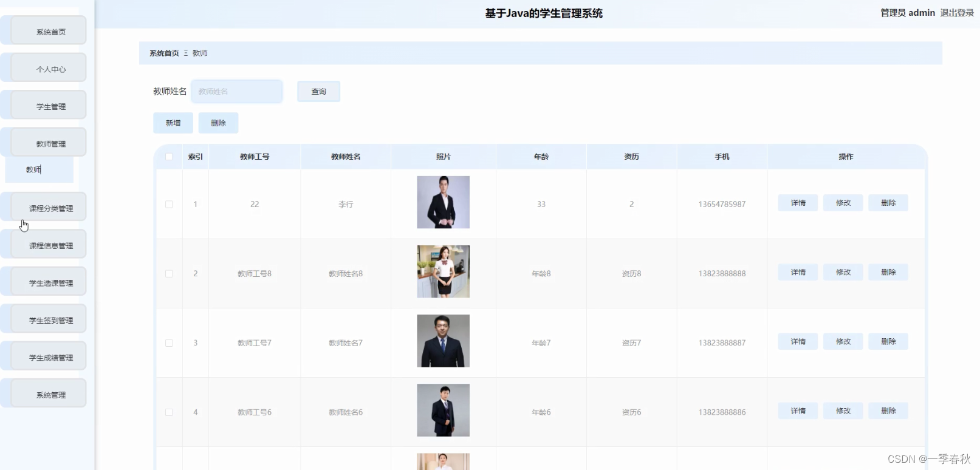Select age cell 33
Viewport: 980px width, 470px height.
tap(541, 204)
